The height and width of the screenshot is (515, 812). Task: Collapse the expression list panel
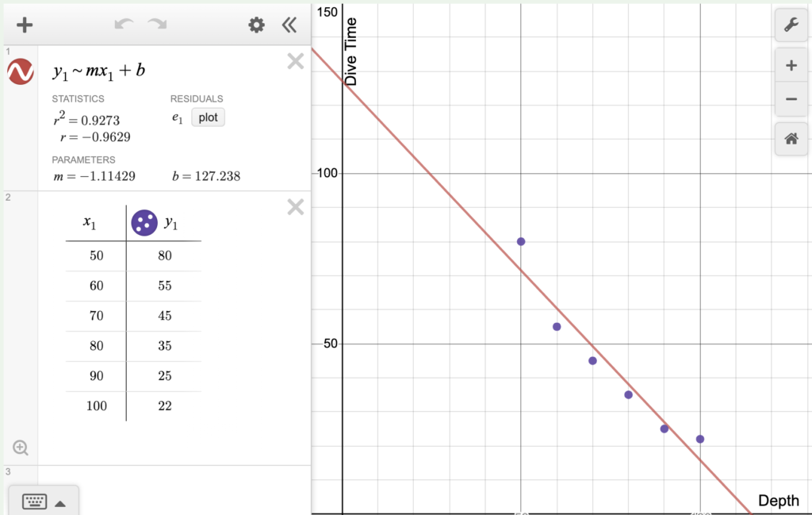pos(289,25)
